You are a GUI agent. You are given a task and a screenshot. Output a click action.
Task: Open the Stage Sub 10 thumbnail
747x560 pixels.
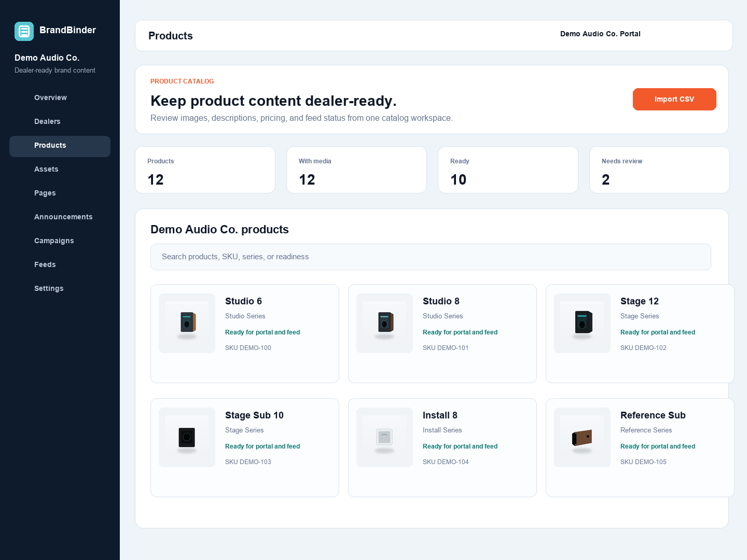(x=187, y=437)
